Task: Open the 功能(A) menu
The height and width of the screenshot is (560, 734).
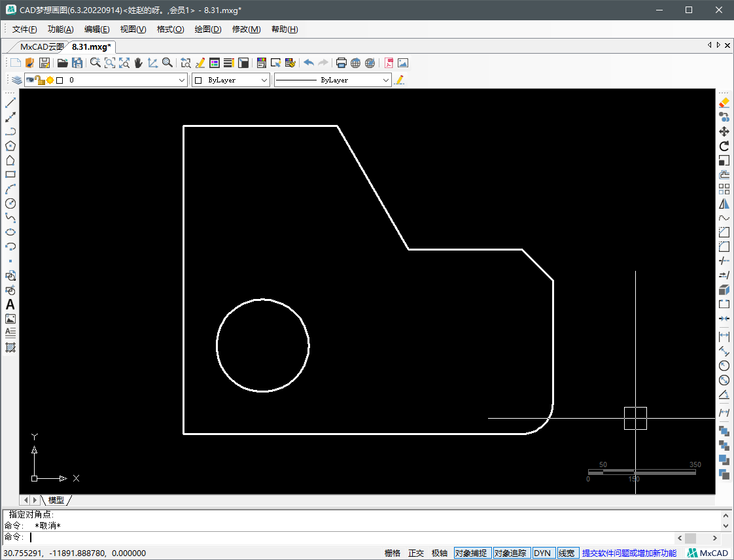Action: click(60, 29)
